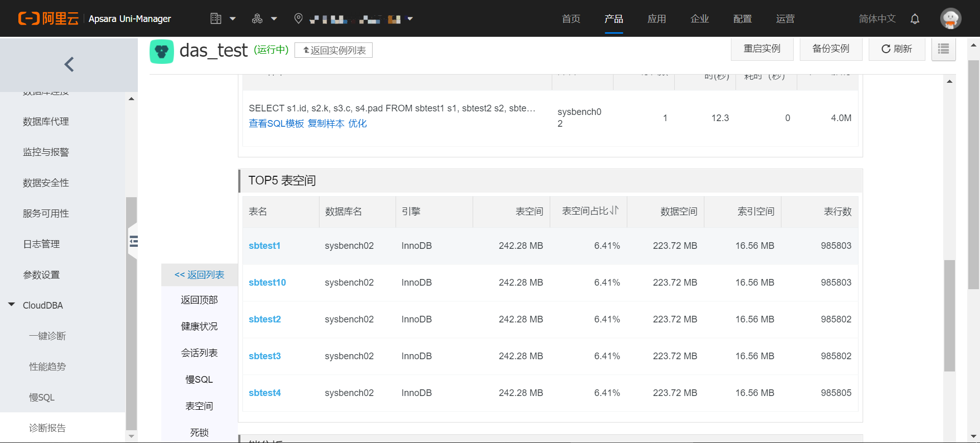Click the Alibaba Cloud logo
980x443 pixels.
pos(48,19)
